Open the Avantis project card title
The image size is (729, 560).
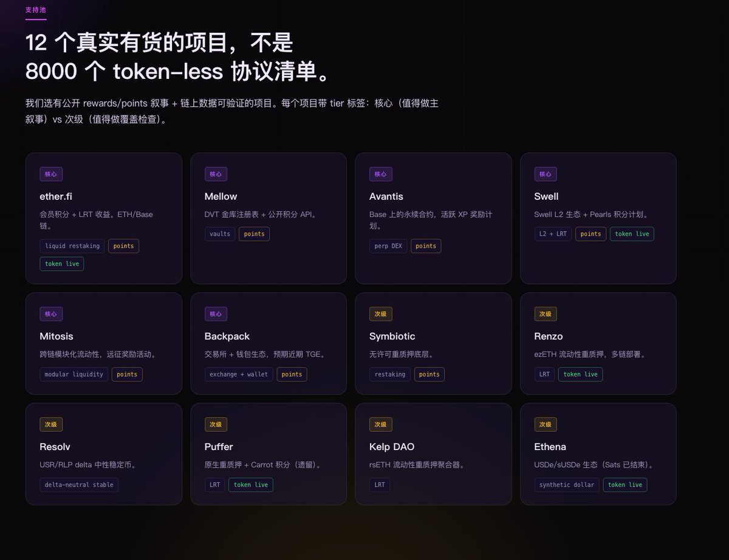click(386, 196)
